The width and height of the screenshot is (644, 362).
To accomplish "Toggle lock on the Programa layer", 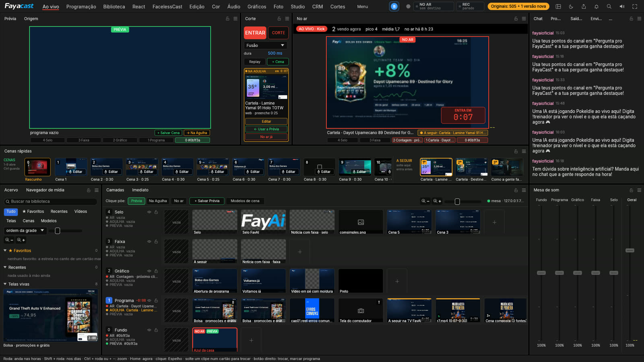I will [156, 300].
